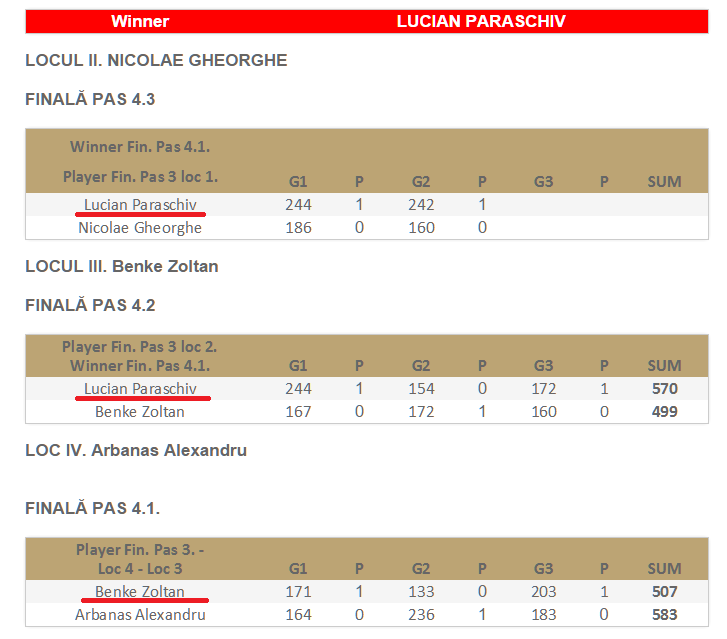727x639 pixels.
Task: Click Nicolae Gheorghe's G1 score 186
Action: coord(298,228)
